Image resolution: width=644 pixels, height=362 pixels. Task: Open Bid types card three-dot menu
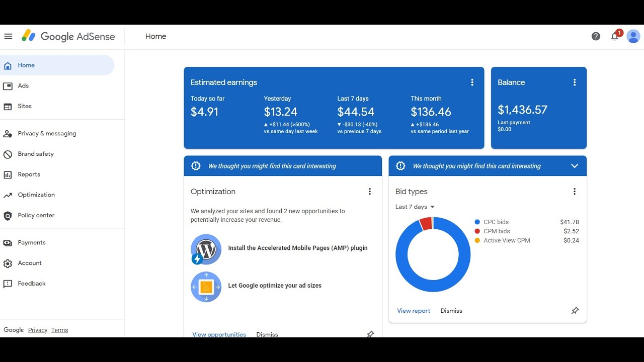coord(575,192)
